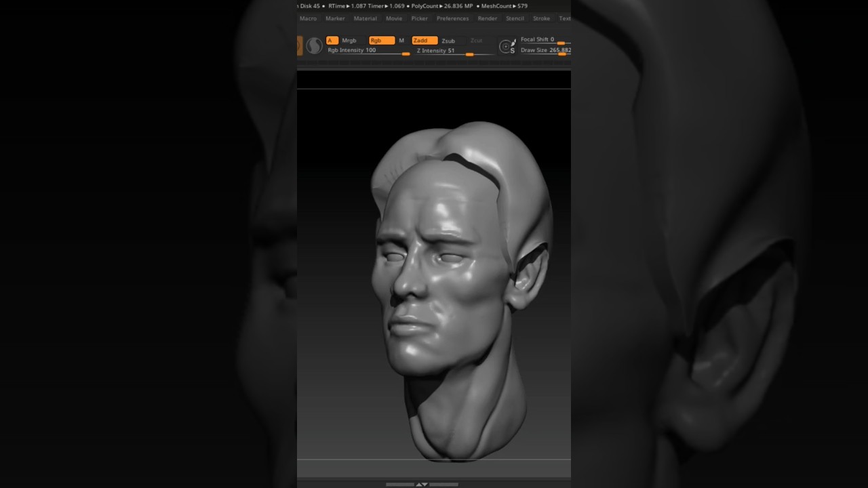The image size is (868, 488).
Task: Click the Z Intensity 51 slider
Action: (x=455, y=51)
